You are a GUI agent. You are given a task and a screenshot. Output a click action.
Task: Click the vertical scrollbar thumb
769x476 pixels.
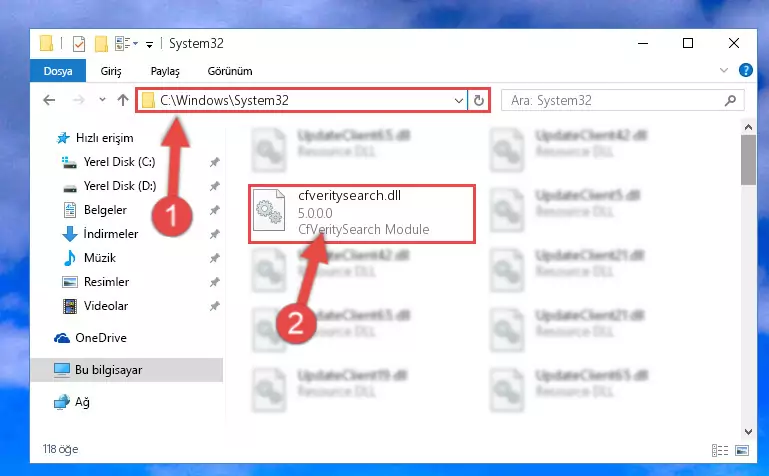(748, 160)
